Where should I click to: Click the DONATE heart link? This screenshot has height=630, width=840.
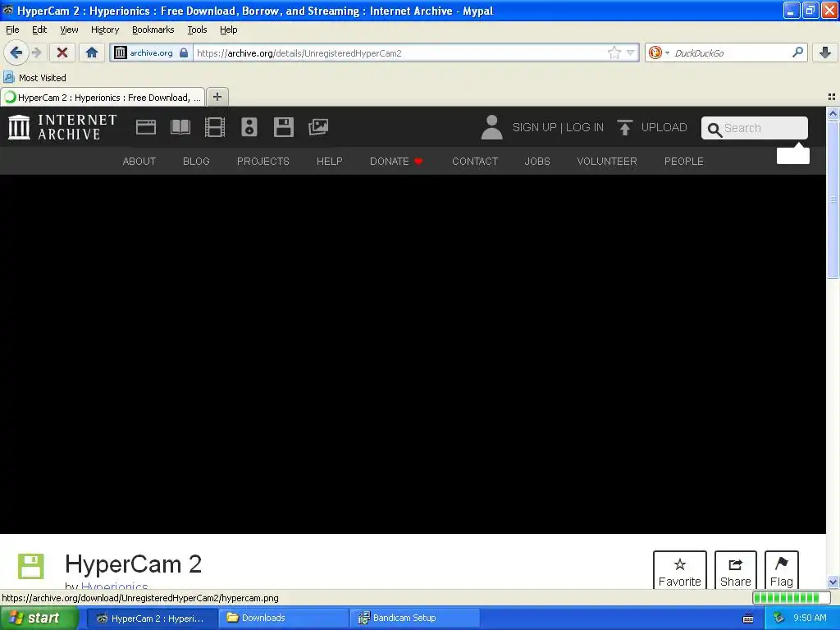tap(396, 162)
